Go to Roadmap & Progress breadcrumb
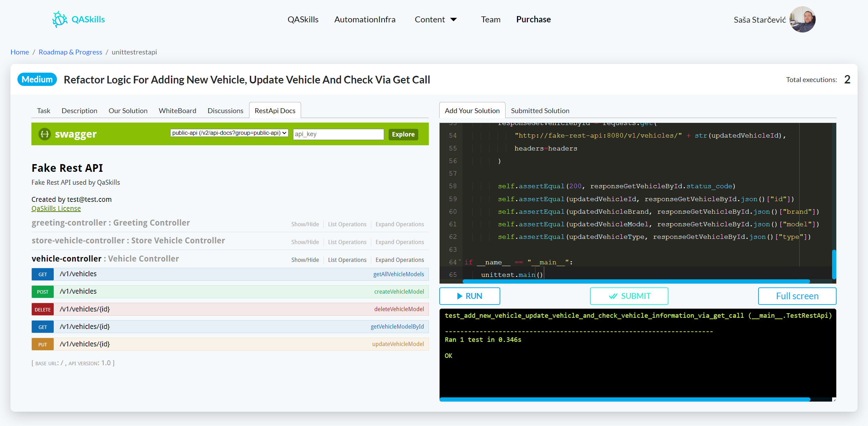Screen dimensions: 868x426 [x=70, y=52]
